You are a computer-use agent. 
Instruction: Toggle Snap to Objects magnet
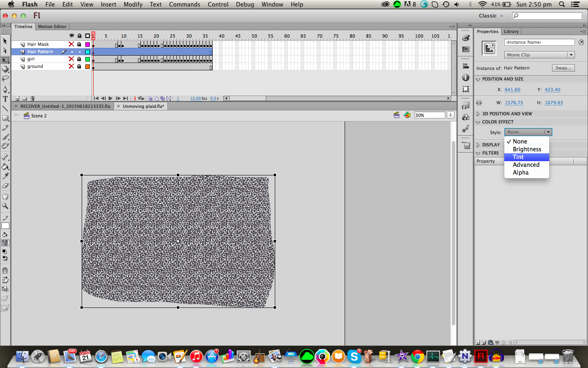pos(5,271)
